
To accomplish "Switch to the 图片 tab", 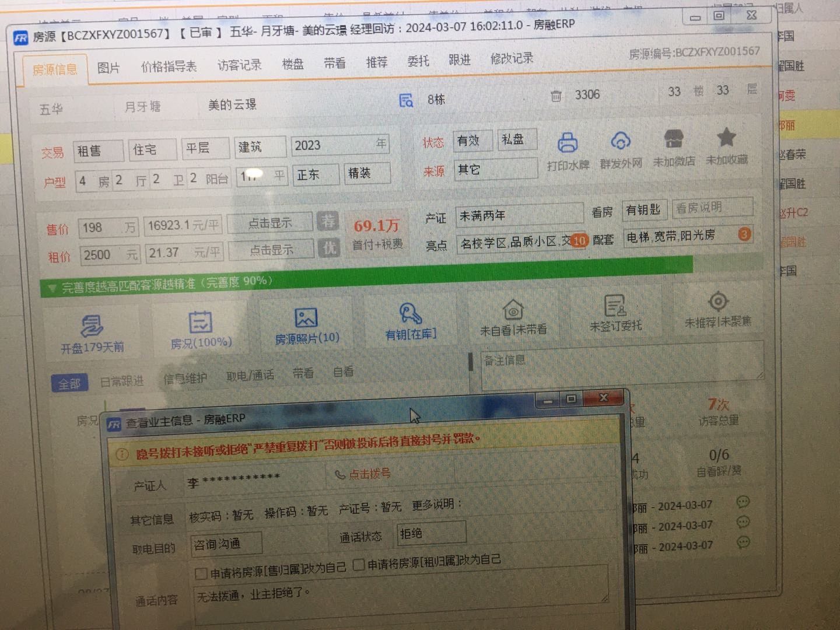I will pos(108,68).
